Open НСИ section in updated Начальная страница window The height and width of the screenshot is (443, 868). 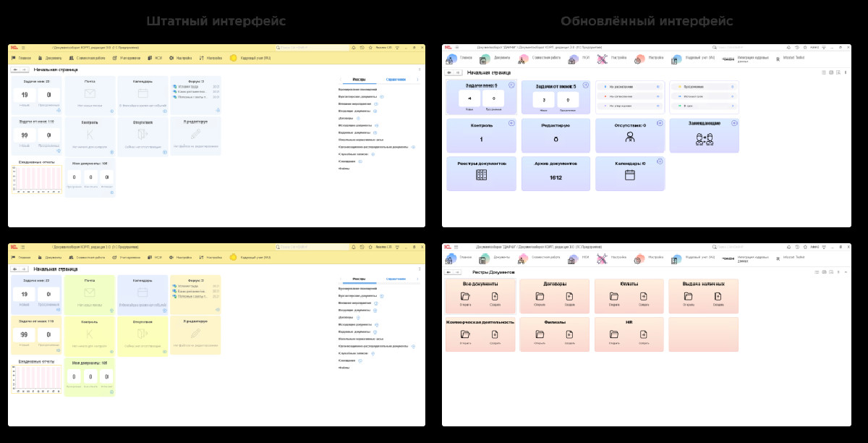[579, 57]
